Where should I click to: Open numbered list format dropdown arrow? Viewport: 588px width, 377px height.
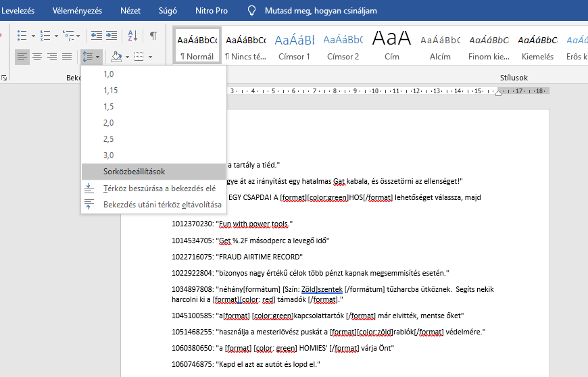tap(56, 36)
